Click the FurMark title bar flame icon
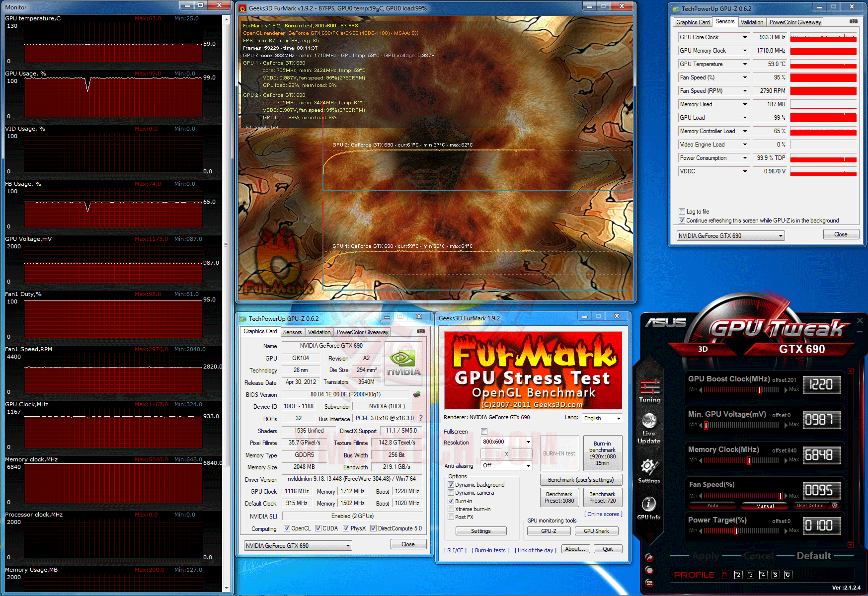Image resolution: width=868 pixels, height=596 pixels. 242,8
